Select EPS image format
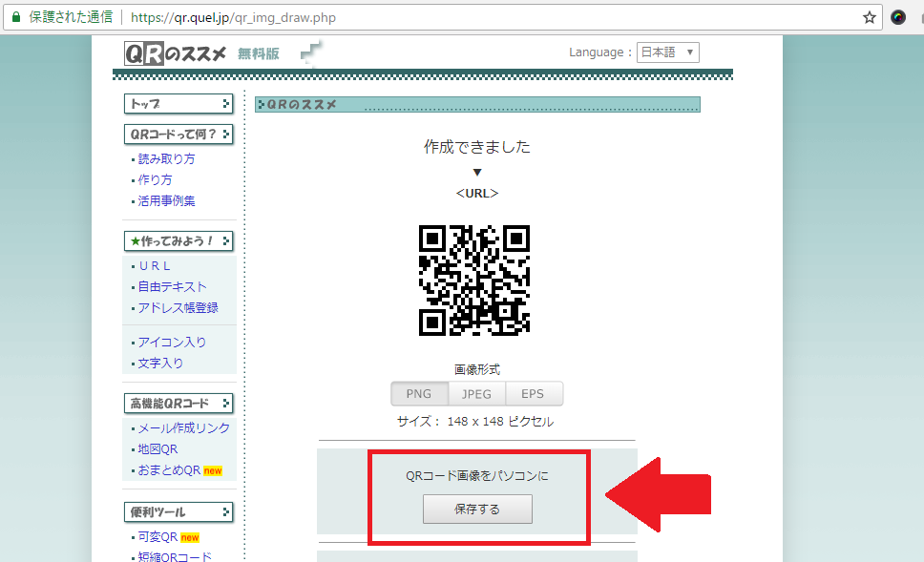 pos(534,394)
